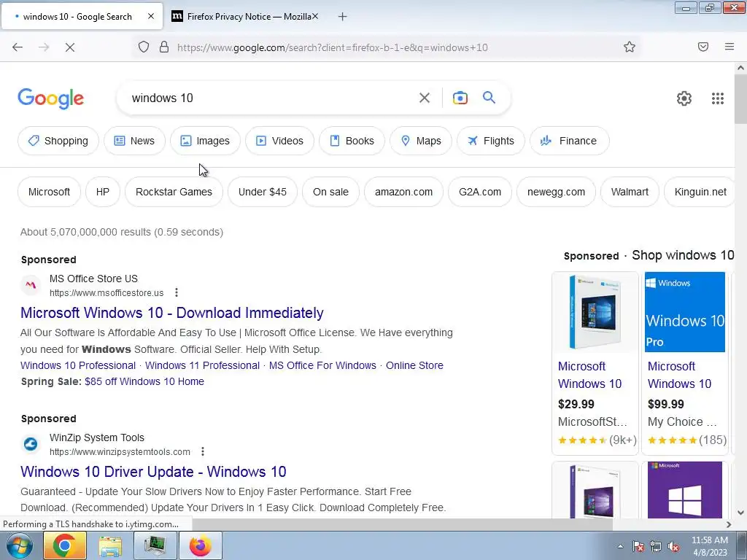This screenshot has height=560, width=747.
Task: Open options for MS Office Store ad
Action: 177,292
